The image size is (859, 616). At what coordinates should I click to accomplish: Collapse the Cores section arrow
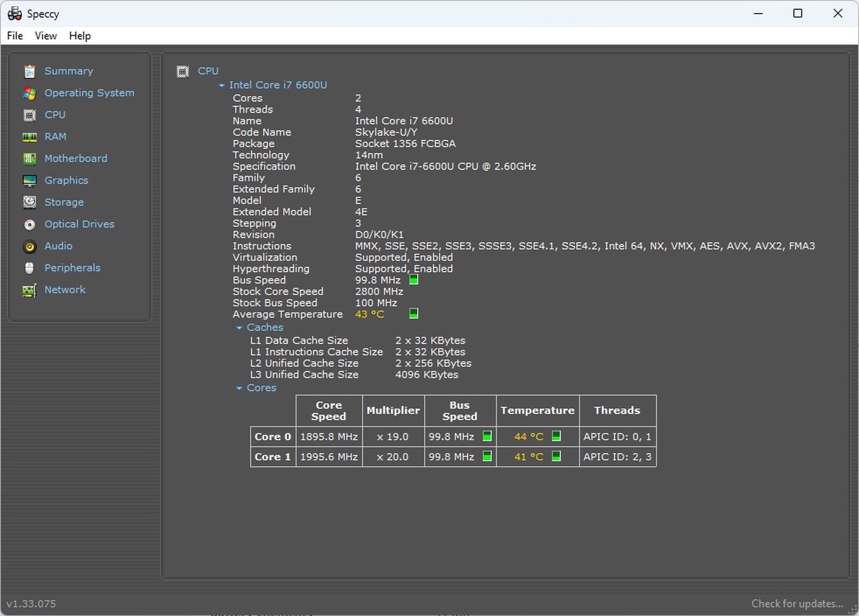click(x=239, y=388)
